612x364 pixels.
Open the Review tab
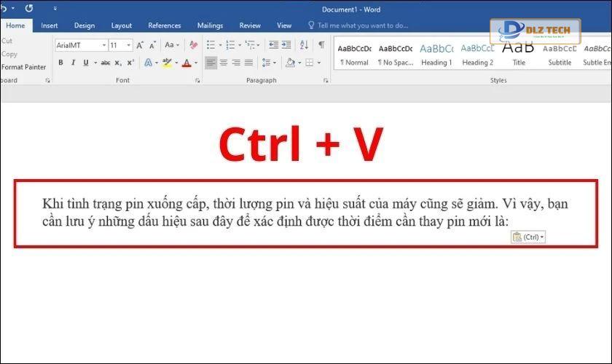coord(250,25)
